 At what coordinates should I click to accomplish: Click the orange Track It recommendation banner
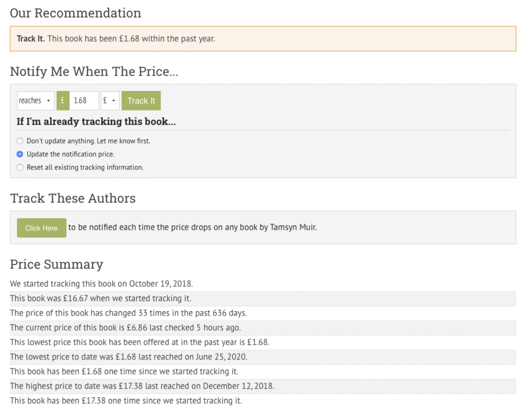tap(262, 39)
